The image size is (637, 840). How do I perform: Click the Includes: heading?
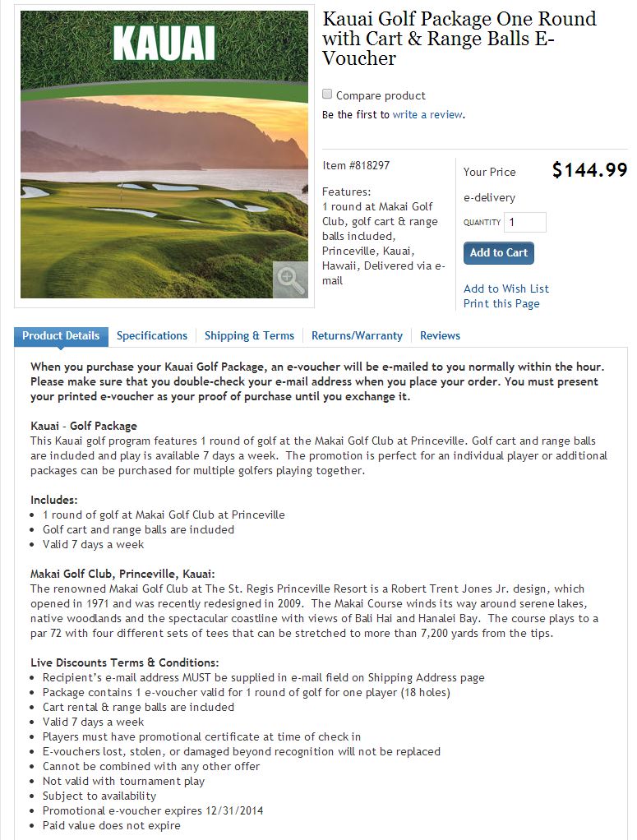[54, 500]
